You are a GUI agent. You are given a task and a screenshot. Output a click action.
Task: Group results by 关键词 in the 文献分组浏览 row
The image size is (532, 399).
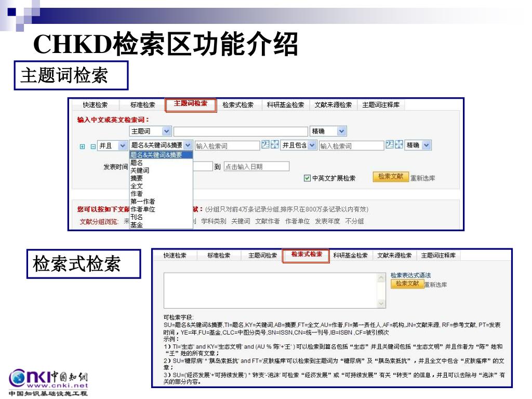click(x=241, y=221)
